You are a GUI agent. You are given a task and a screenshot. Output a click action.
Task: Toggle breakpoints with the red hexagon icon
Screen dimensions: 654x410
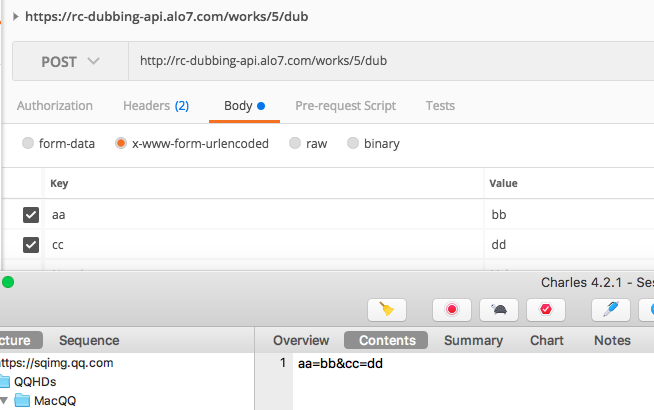tap(546, 310)
